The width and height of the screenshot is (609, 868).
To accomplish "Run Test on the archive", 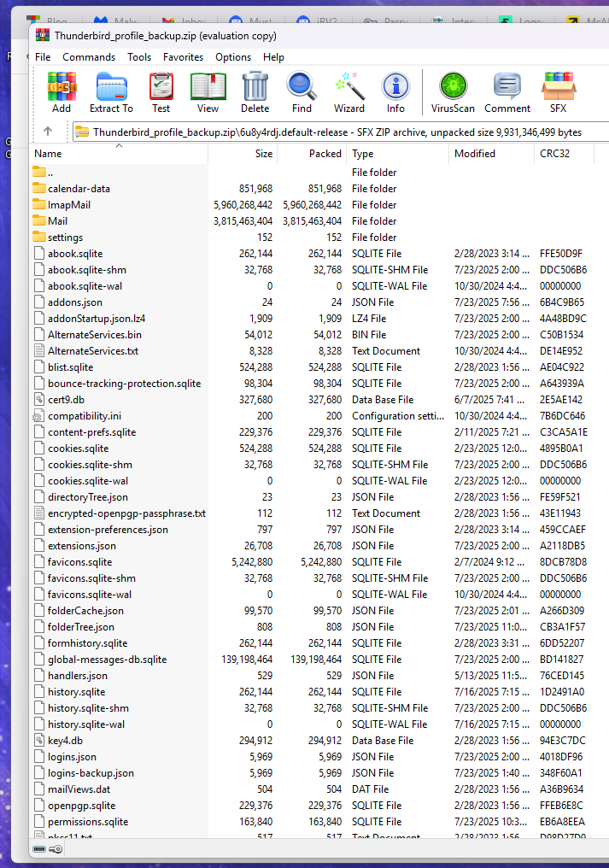I will coord(161,92).
